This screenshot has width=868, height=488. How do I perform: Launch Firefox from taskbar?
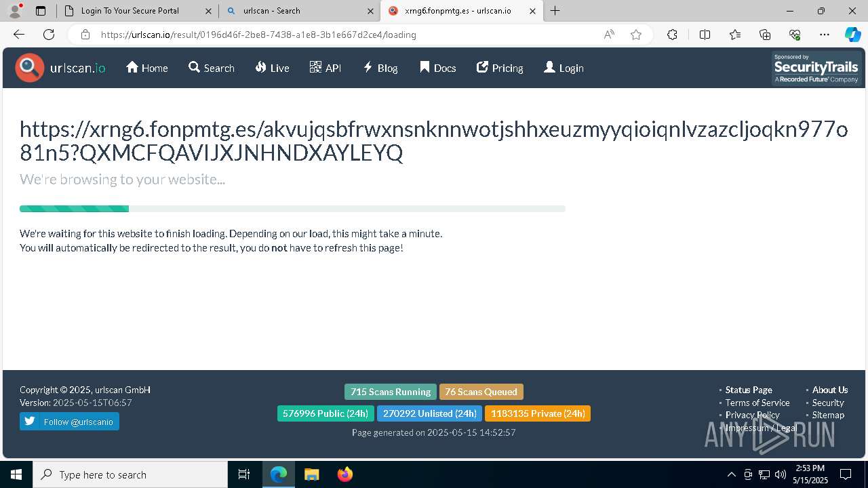pyautogui.click(x=344, y=474)
